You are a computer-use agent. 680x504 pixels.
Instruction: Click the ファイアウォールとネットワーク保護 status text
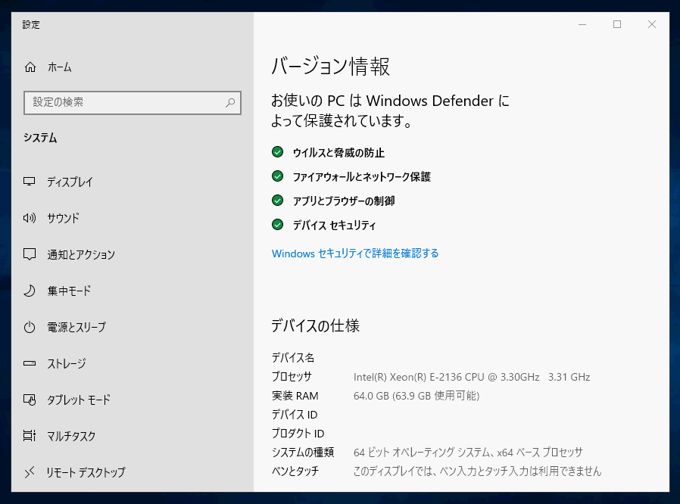362,177
